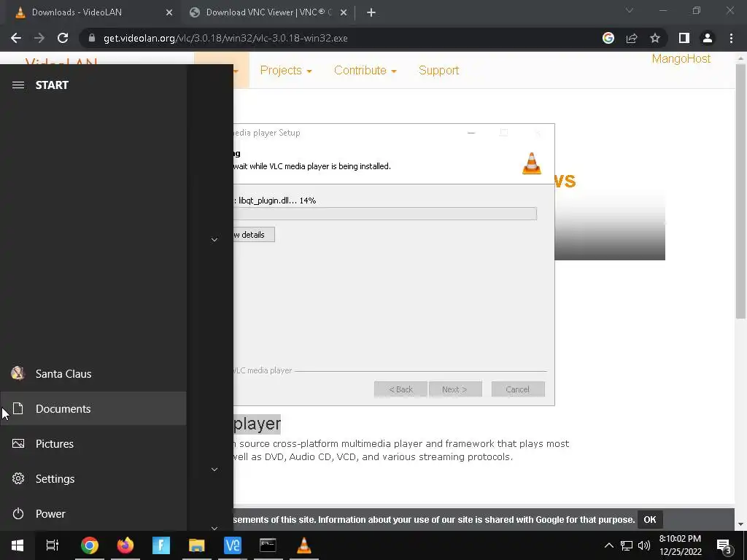The image size is (747, 560).
Task: Expand Start menu chevron beside Settings
Action: 214,470
